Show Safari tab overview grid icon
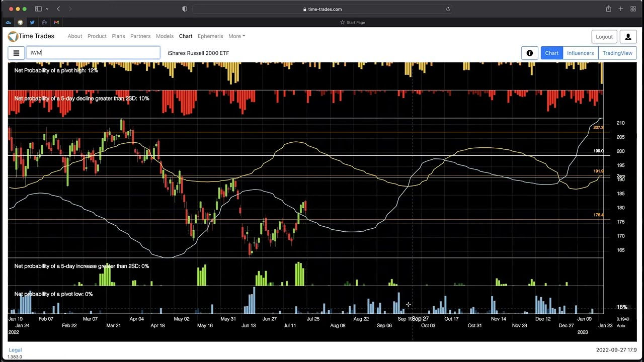Image resolution: width=644 pixels, height=362 pixels. coord(633,9)
